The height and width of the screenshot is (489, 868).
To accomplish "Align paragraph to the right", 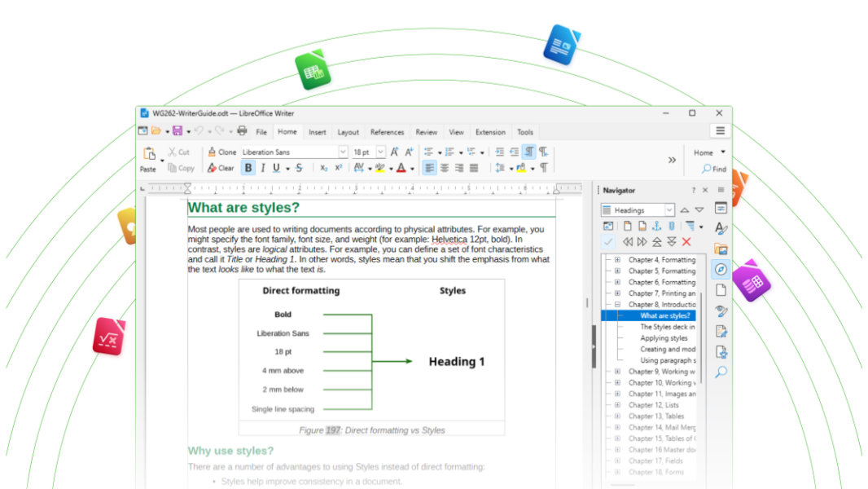I will click(459, 168).
